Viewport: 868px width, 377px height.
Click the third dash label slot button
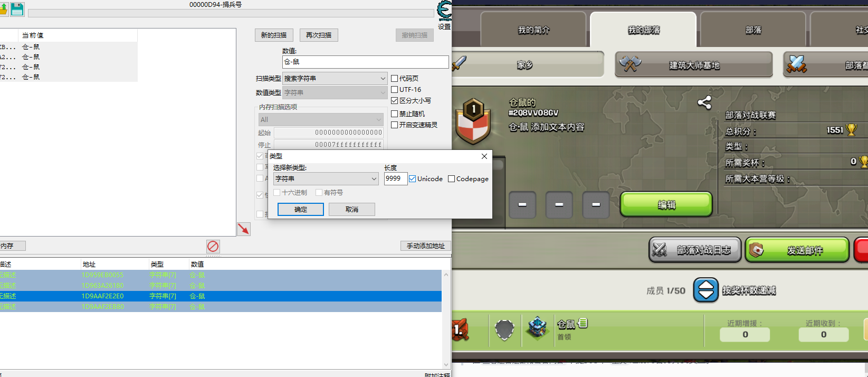(x=596, y=204)
